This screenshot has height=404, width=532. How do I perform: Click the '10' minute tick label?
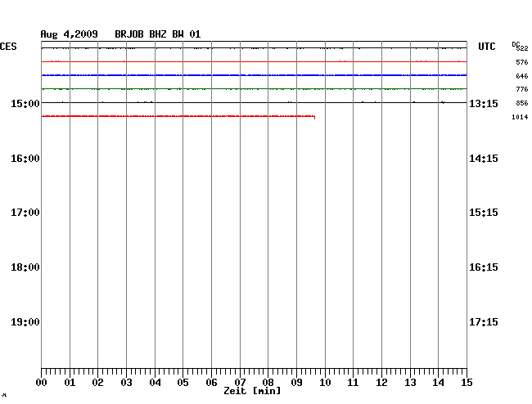click(325, 383)
